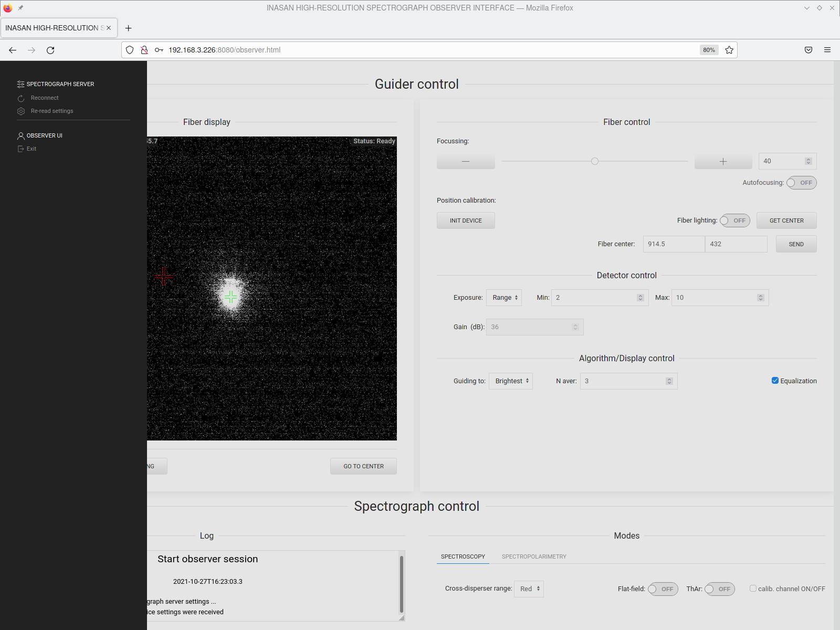The width and height of the screenshot is (840, 630).
Task: Open Firefox application menu
Action: click(x=827, y=50)
